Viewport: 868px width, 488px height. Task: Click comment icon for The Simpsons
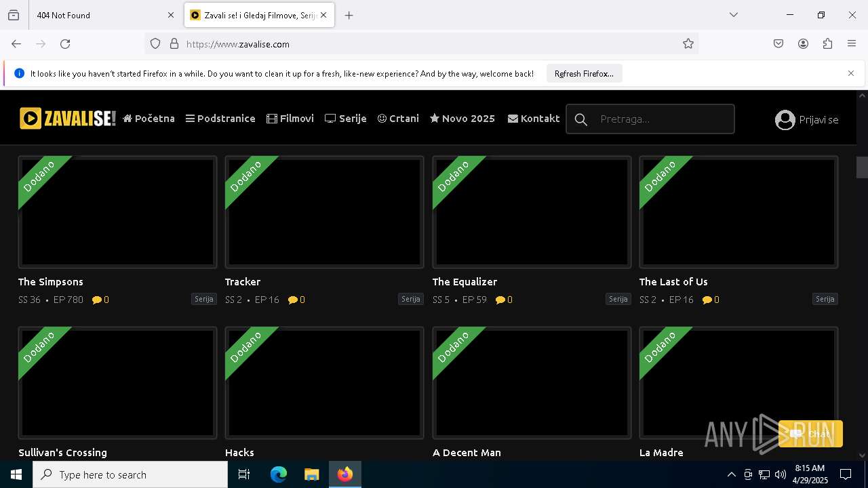click(x=97, y=300)
